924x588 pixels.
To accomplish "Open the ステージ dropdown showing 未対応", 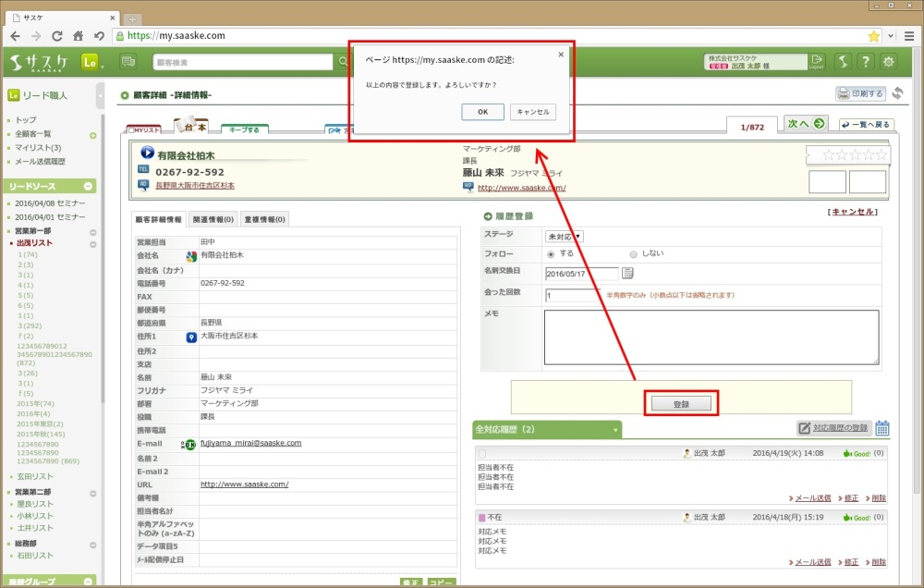I will pyautogui.click(x=565, y=236).
